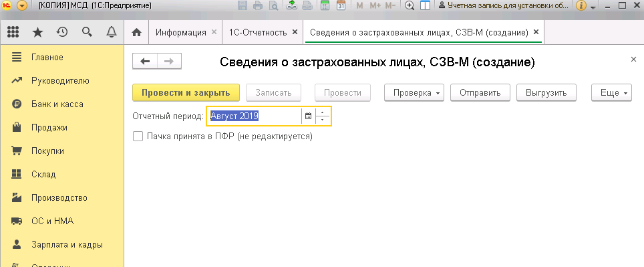Select the СЗВ-М (создание) tab

pyautogui.click(x=419, y=33)
